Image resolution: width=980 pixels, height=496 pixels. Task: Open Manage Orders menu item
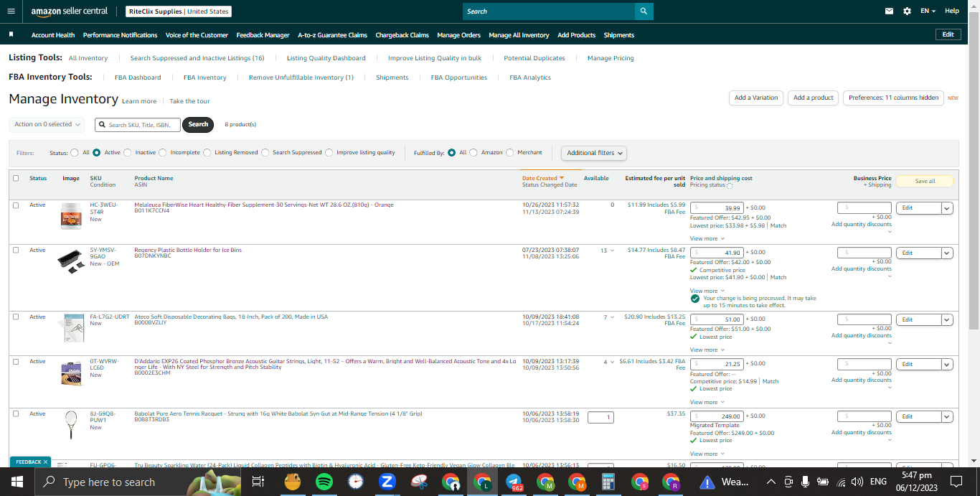[x=458, y=35]
